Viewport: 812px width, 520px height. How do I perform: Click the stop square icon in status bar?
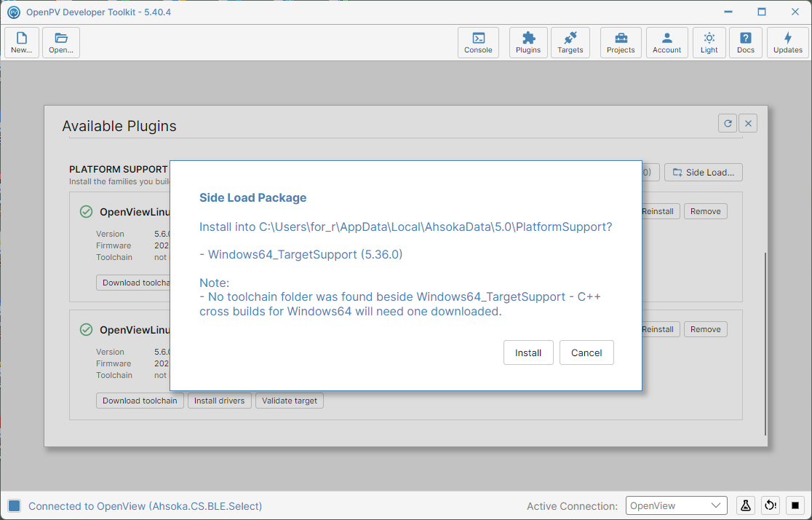tap(795, 505)
